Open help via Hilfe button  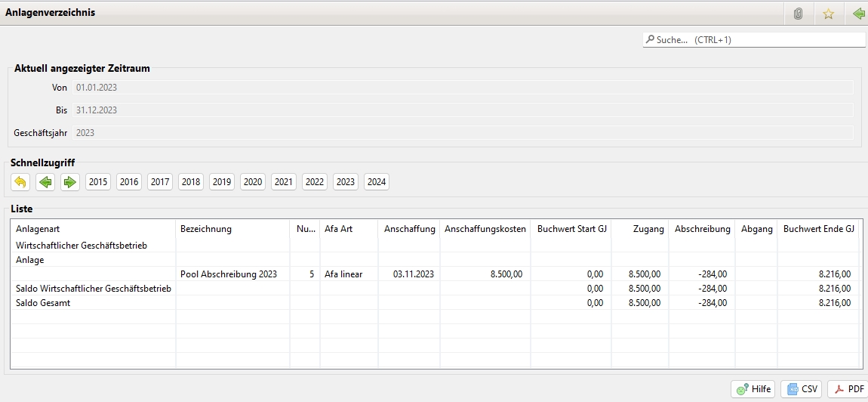753,389
